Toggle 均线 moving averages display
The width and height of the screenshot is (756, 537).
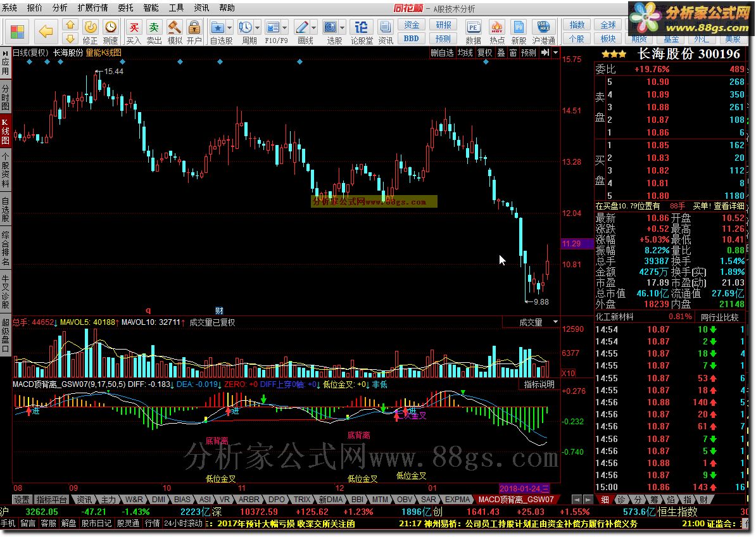point(465,53)
